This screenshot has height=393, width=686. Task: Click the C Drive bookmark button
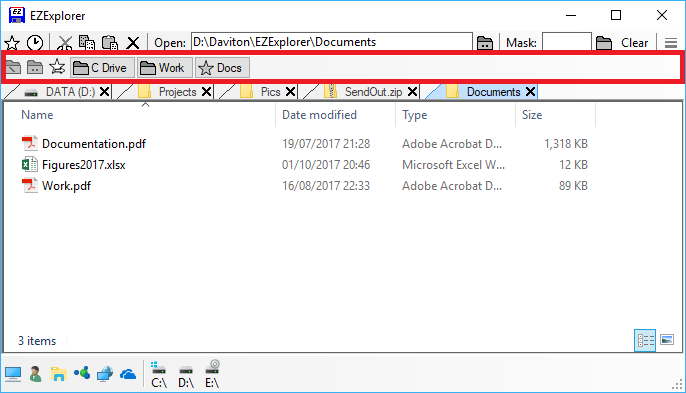102,68
